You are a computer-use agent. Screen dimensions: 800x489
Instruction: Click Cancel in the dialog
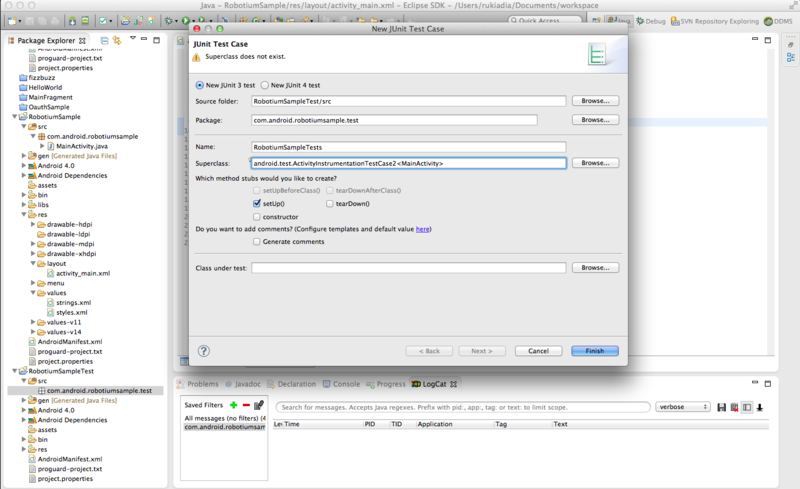[x=538, y=351]
